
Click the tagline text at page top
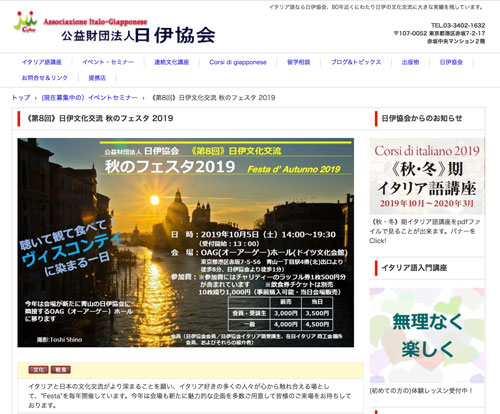(x=376, y=7)
